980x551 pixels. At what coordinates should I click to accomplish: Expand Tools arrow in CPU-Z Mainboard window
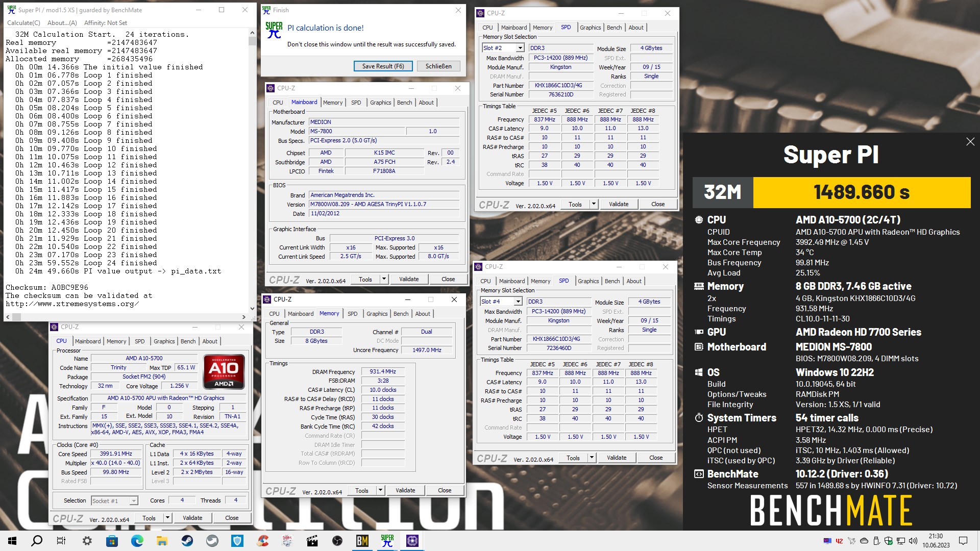click(383, 279)
